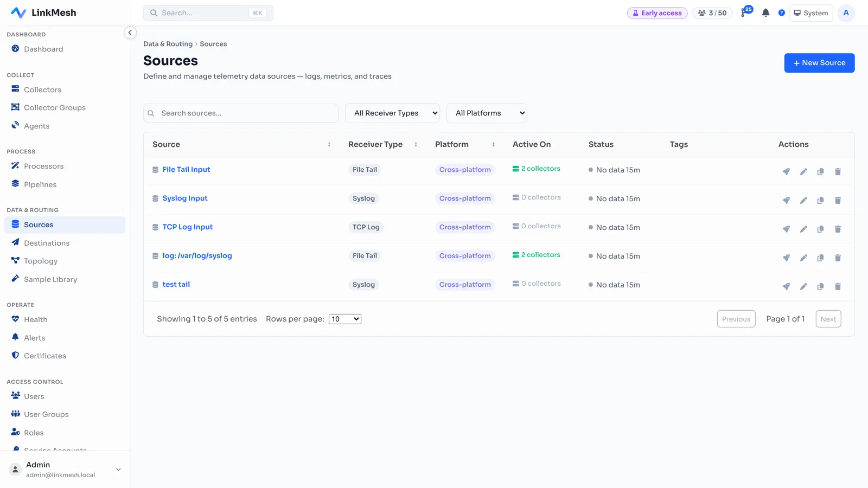Focus the Search sources field
This screenshot has width=868, height=488.
click(241, 113)
